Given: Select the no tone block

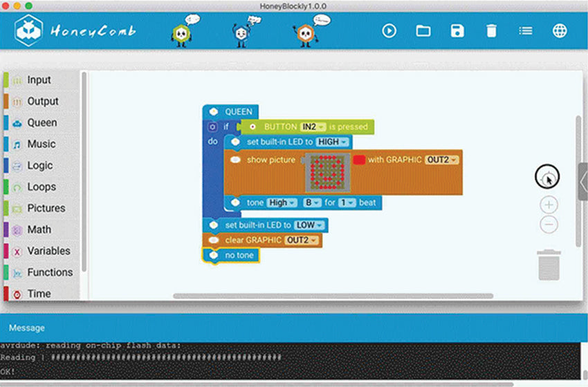Looking at the screenshot, I should (230, 256).
